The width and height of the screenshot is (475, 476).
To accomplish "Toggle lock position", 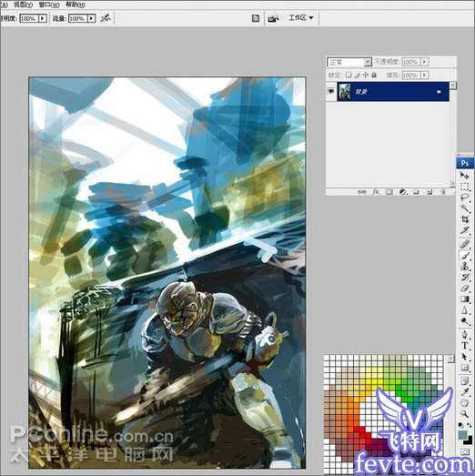I will [x=366, y=75].
